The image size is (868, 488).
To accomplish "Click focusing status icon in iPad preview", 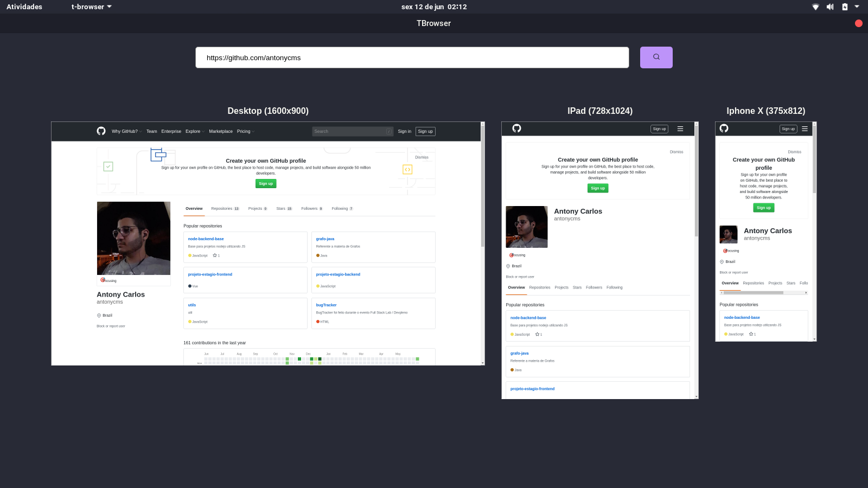I will point(511,255).
